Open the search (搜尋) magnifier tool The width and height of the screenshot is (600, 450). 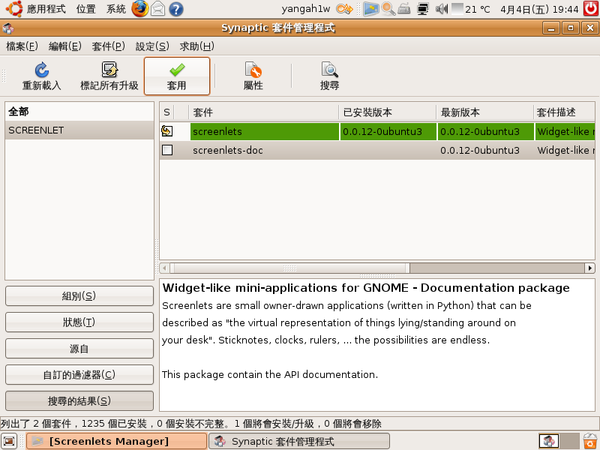point(329,70)
